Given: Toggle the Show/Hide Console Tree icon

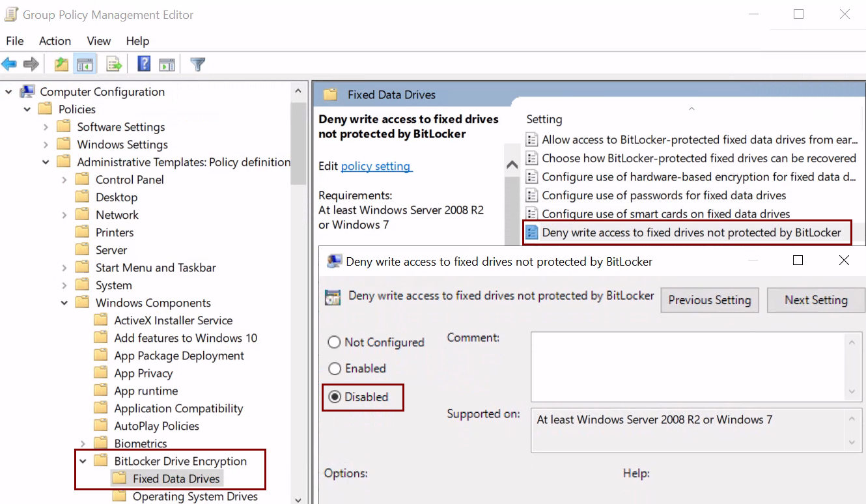Looking at the screenshot, I should pos(85,64).
